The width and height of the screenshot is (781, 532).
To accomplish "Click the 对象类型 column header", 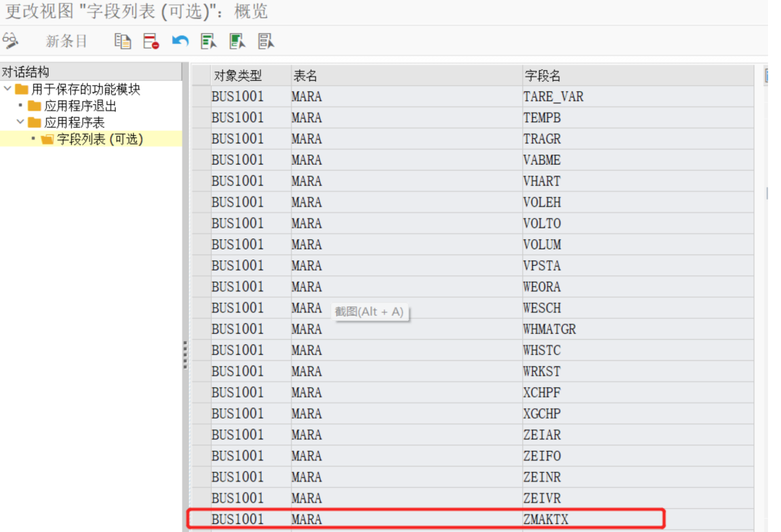I will [251, 76].
